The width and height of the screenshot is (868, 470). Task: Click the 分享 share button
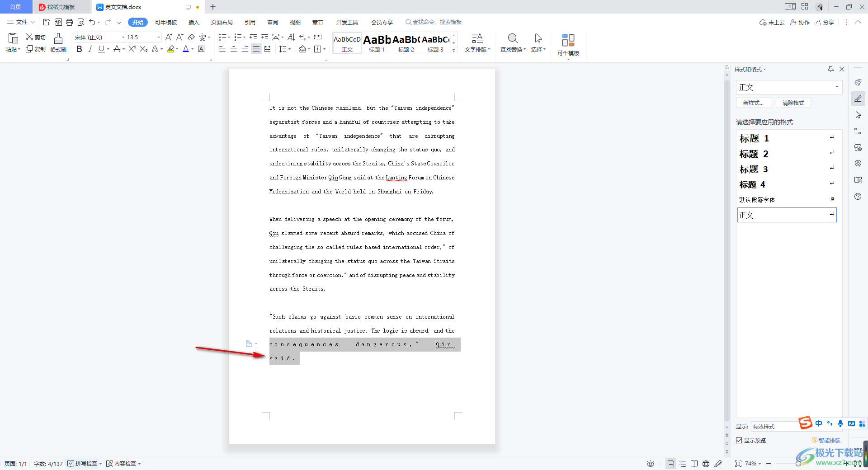coord(825,22)
